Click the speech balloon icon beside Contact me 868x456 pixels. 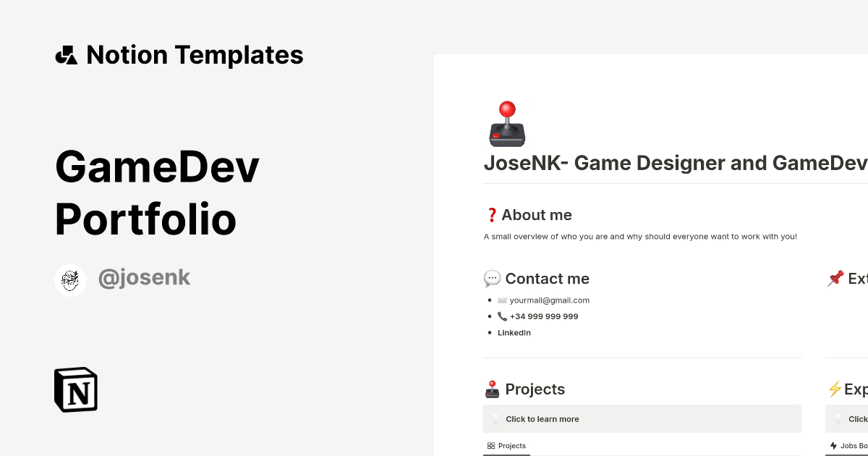coord(492,278)
